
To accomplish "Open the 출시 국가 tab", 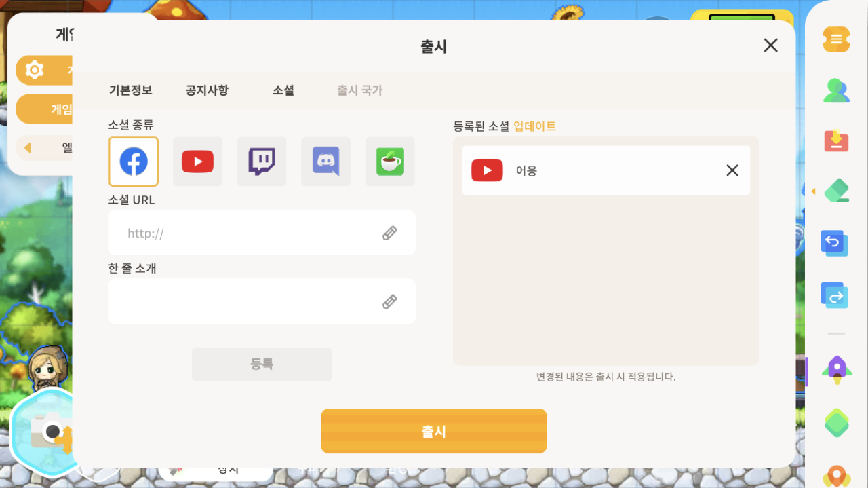I will (359, 90).
